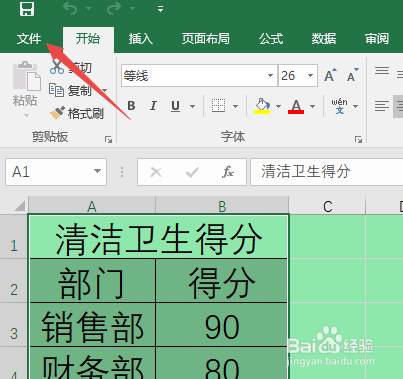Expand the Name Box dropdown arrow

point(97,171)
